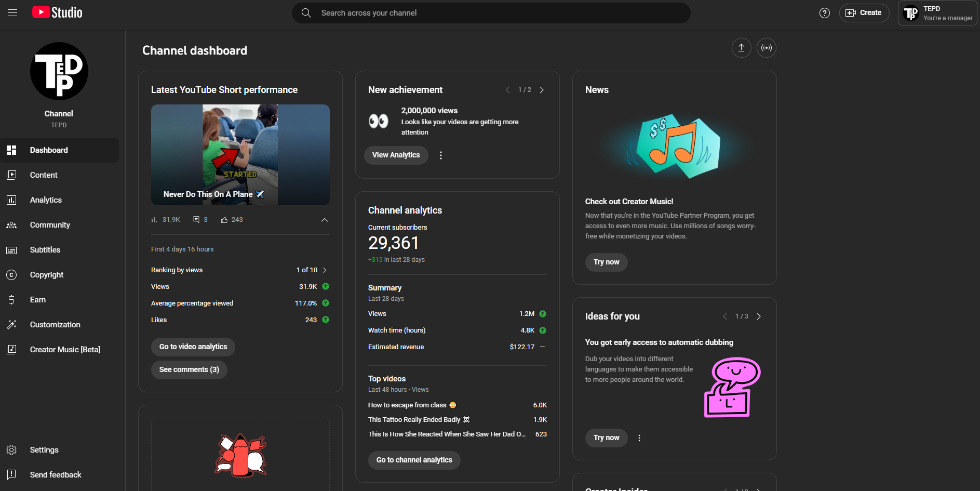
Task: Click the upload videos arrow icon
Action: (742, 48)
